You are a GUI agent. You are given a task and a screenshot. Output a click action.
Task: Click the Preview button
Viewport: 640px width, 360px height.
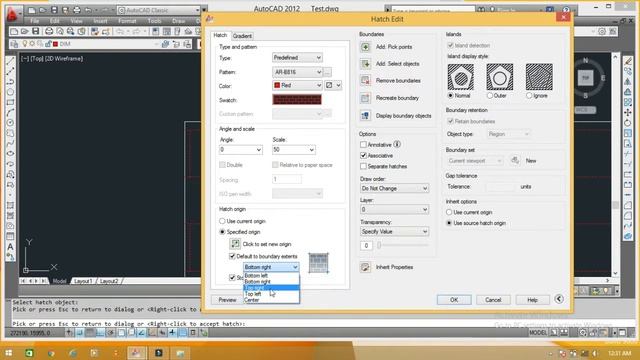[227, 300]
